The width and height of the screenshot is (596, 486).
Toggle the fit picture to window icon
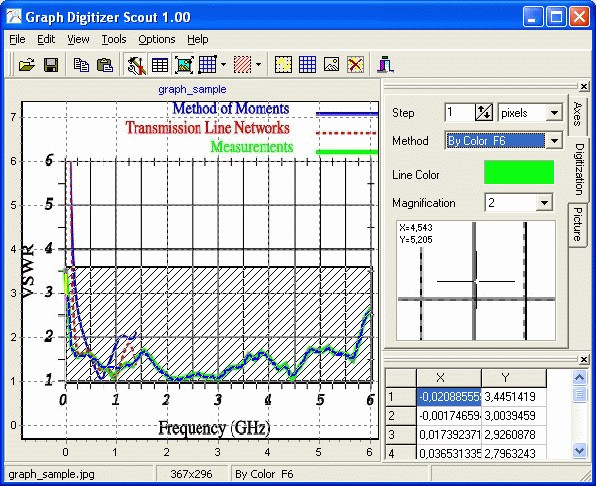[x=184, y=65]
